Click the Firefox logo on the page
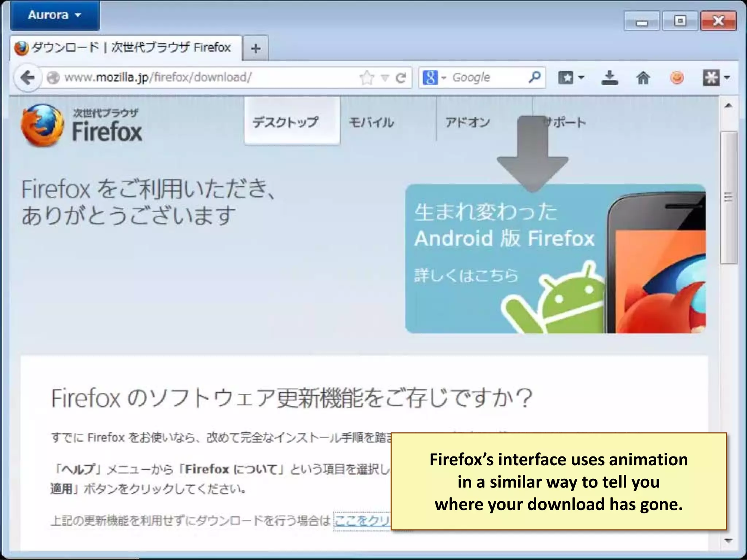Viewport: 747px width, 560px height. (43, 126)
